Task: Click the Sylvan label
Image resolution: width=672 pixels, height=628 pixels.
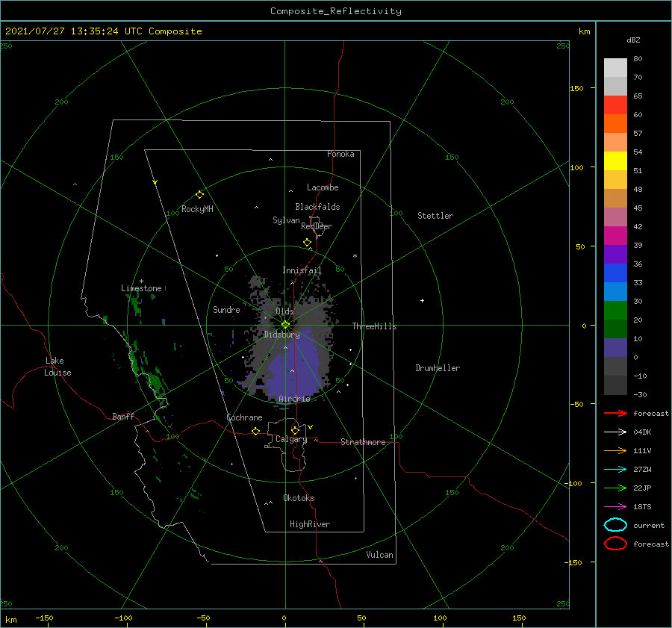Action: (286, 220)
